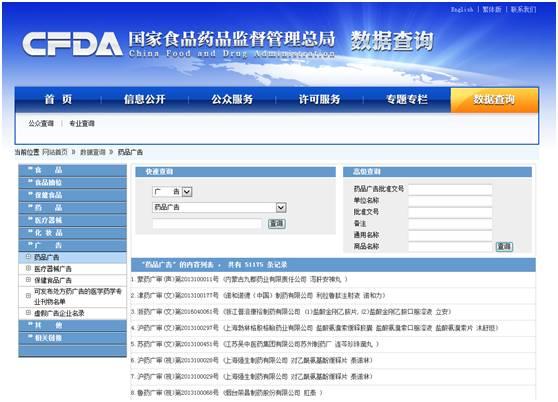Follow the 网站首页 breadcrumb link
This screenshot has height=402, width=558.
pos(55,152)
